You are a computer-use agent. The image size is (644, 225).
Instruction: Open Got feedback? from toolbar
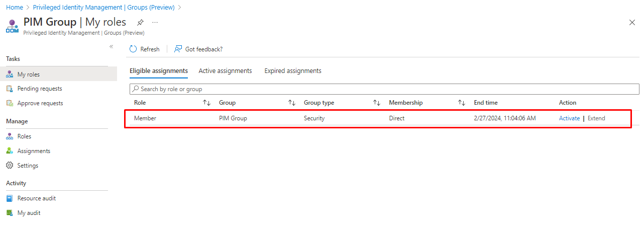tap(198, 49)
